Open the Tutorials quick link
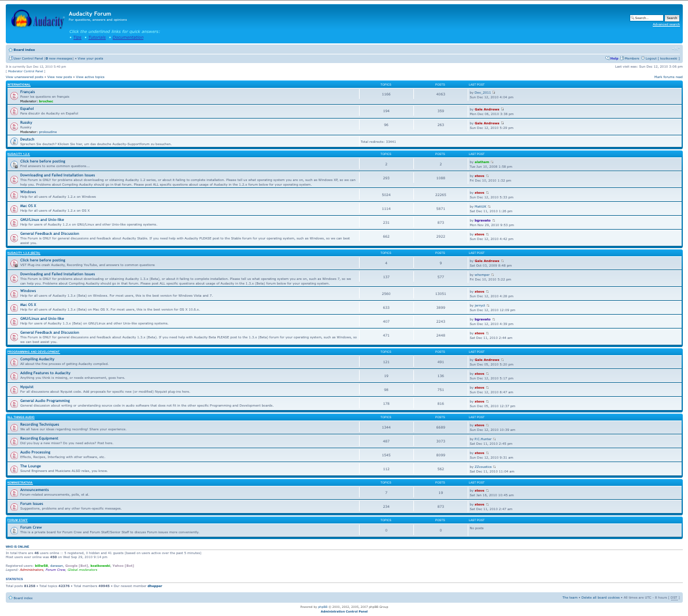 97,38
